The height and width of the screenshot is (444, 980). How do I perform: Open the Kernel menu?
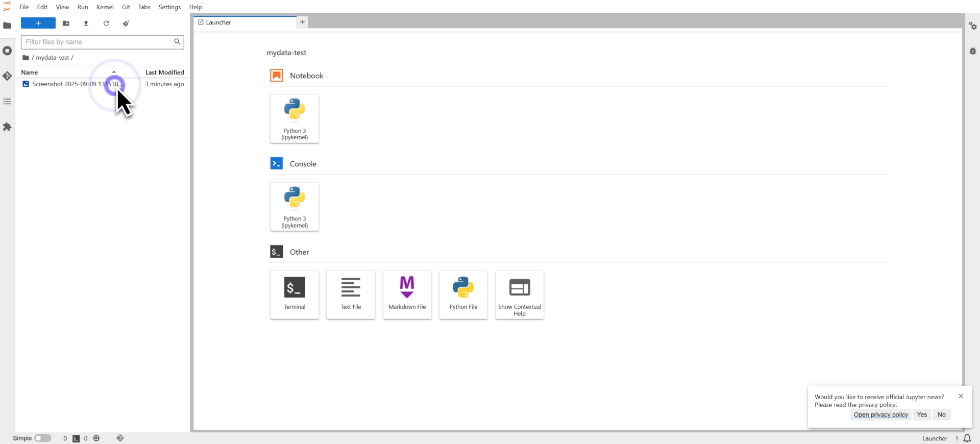(x=105, y=7)
